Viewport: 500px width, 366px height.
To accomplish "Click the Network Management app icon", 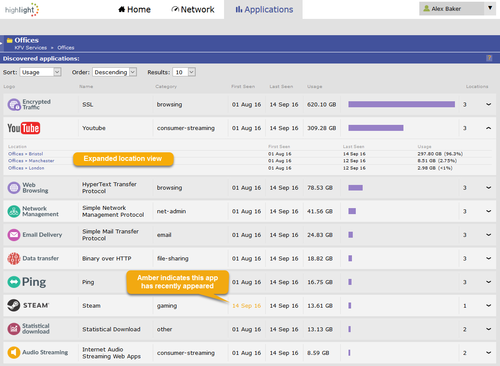I will [x=14, y=211].
